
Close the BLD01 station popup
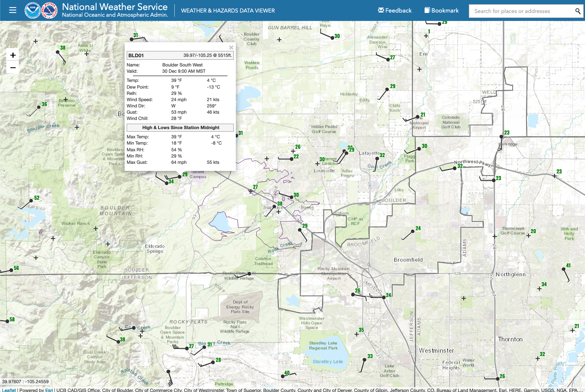(x=231, y=48)
